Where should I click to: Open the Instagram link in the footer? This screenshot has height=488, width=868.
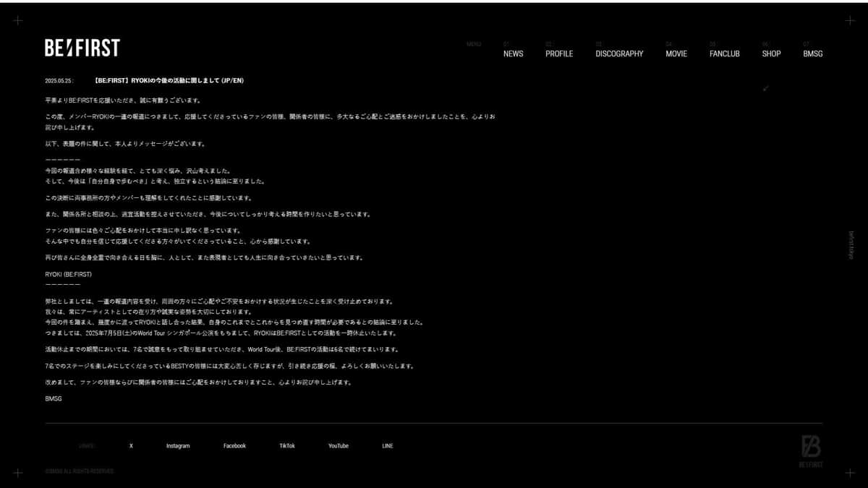178,446
